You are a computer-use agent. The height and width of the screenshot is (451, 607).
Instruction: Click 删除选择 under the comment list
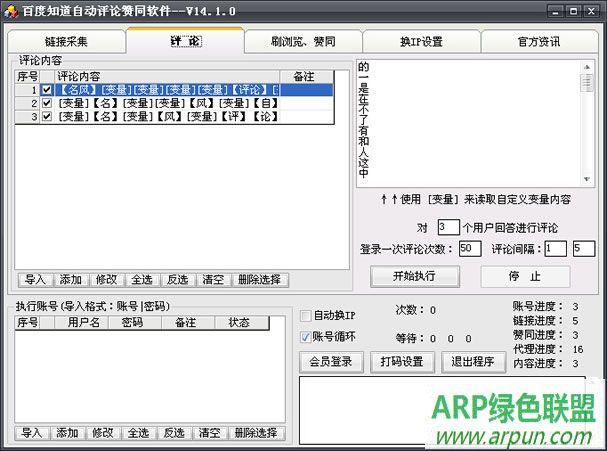click(257, 280)
